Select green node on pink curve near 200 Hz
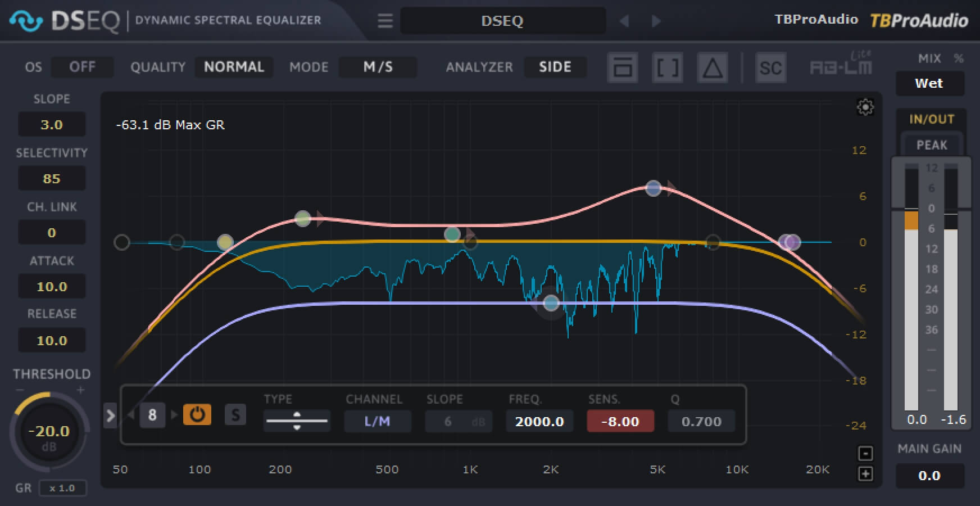Image resolution: width=980 pixels, height=506 pixels. click(x=303, y=219)
